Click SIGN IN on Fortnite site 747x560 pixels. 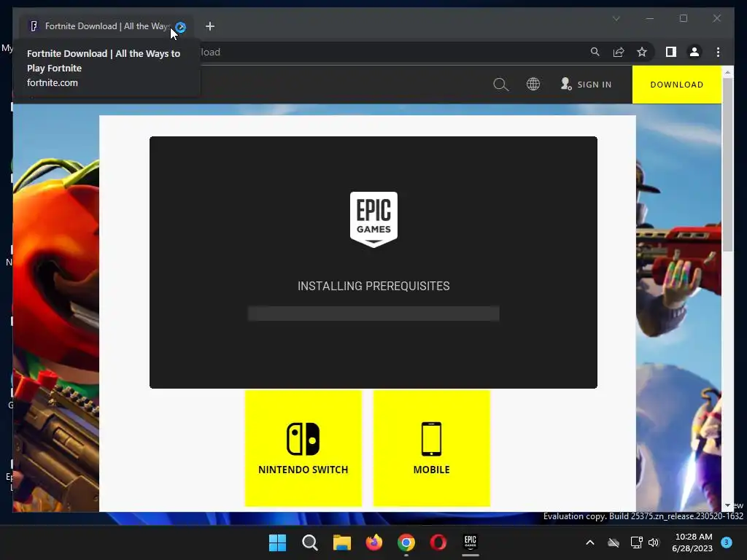pyautogui.click(x=586, y=85)
